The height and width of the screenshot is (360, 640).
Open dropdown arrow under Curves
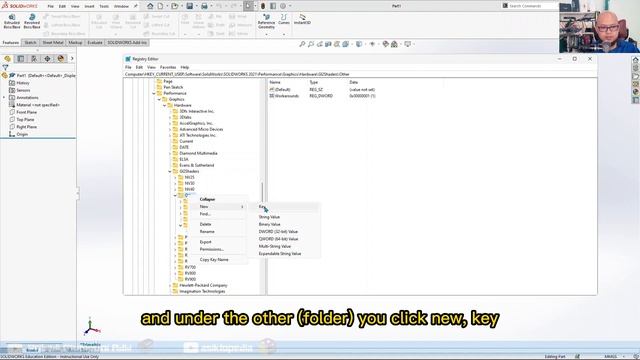[284, 34]
